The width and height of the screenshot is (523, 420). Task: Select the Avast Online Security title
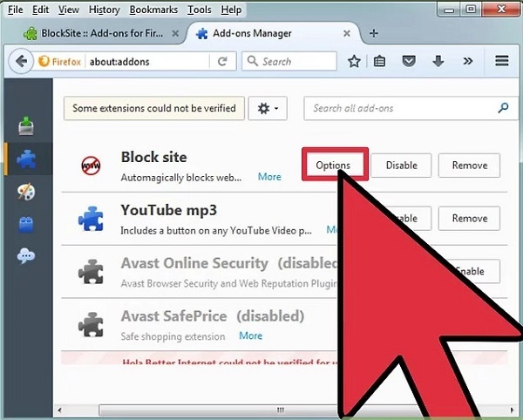[194, 263]
